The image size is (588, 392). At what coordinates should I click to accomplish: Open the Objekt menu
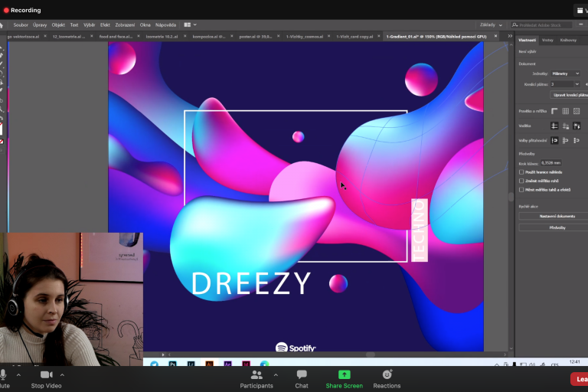[58, 24]
